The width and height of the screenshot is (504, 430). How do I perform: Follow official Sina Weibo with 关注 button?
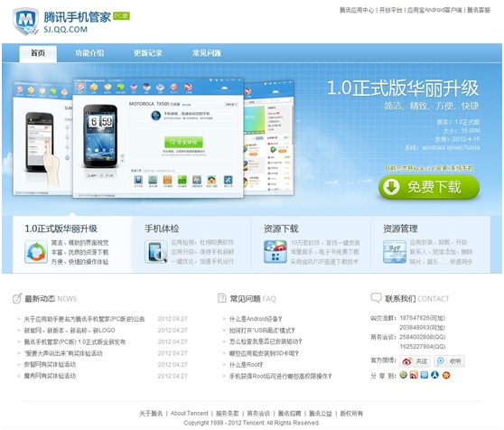(415, 361)
